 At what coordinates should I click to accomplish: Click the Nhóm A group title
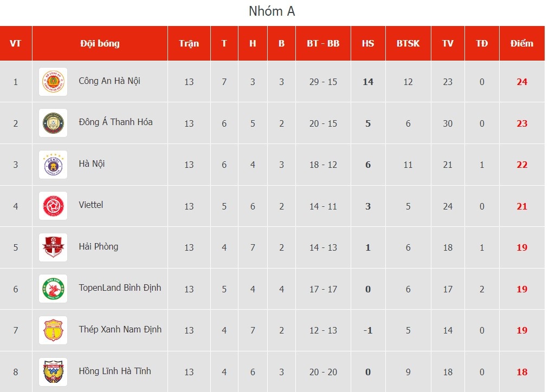272,11
